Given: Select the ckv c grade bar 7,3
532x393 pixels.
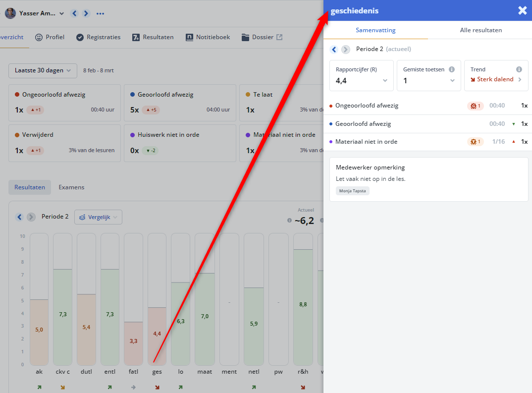Looking at the screenshot, I should (x=63, y=317).
